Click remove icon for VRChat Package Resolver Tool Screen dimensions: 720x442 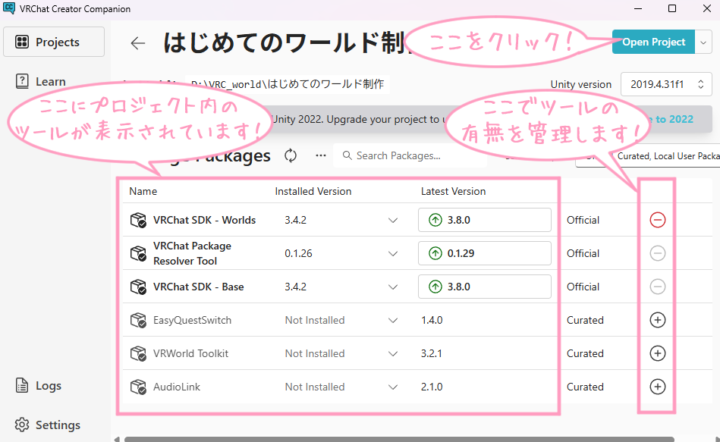pos(658,253)
